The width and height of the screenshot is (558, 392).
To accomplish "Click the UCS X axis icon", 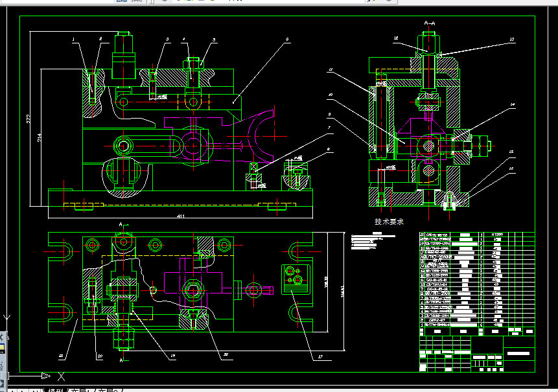I will pos(61,376).
